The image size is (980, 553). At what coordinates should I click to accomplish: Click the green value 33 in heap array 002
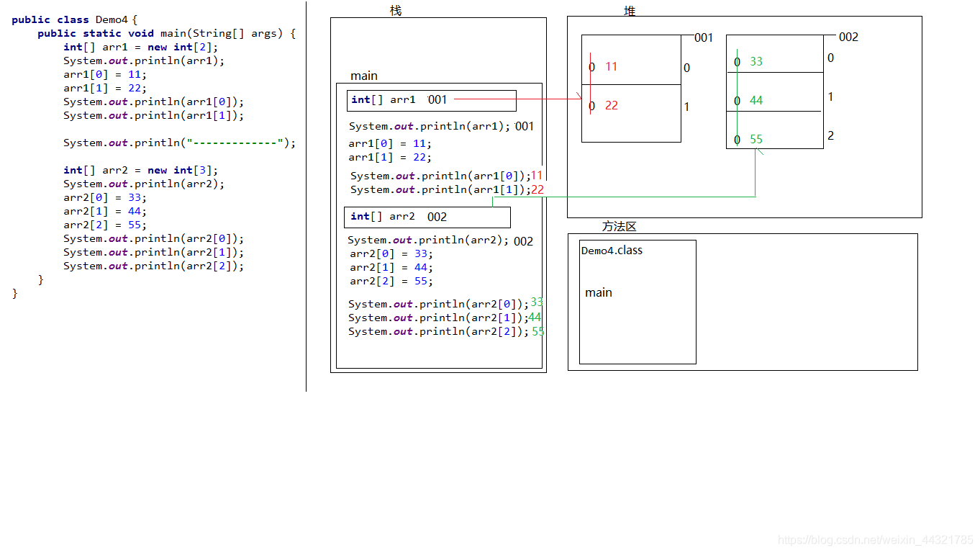(x=756, y=62)
